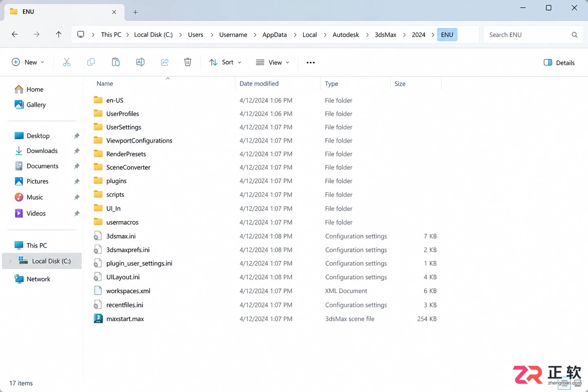The width and height of the screenshot is (588, 392).
Task: Close the ENU tab
Action: pos(114,12)
